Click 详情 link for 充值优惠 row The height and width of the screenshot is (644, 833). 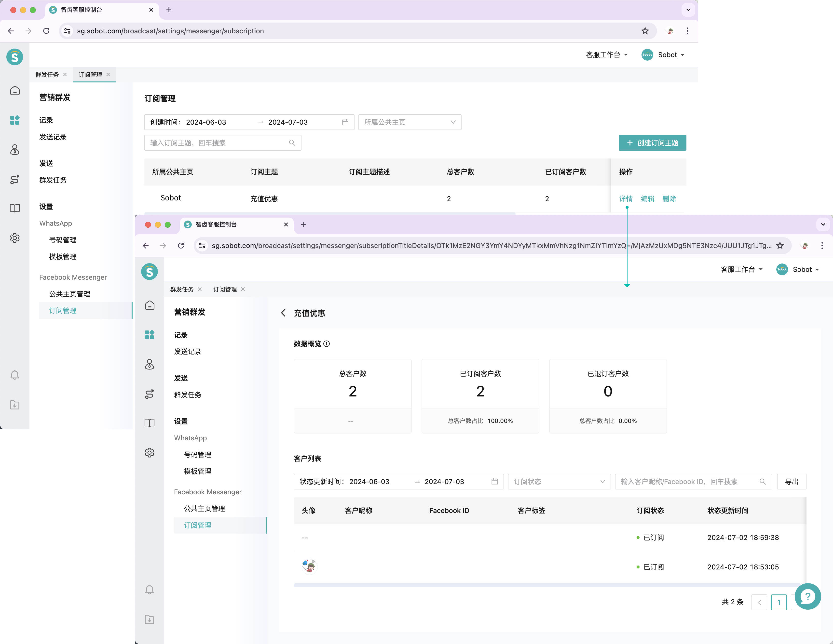pyautogui.click(x=626, y=198)
